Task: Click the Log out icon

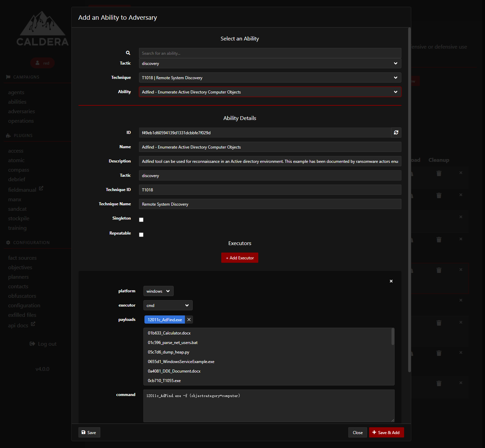Action: coord(32,344)
